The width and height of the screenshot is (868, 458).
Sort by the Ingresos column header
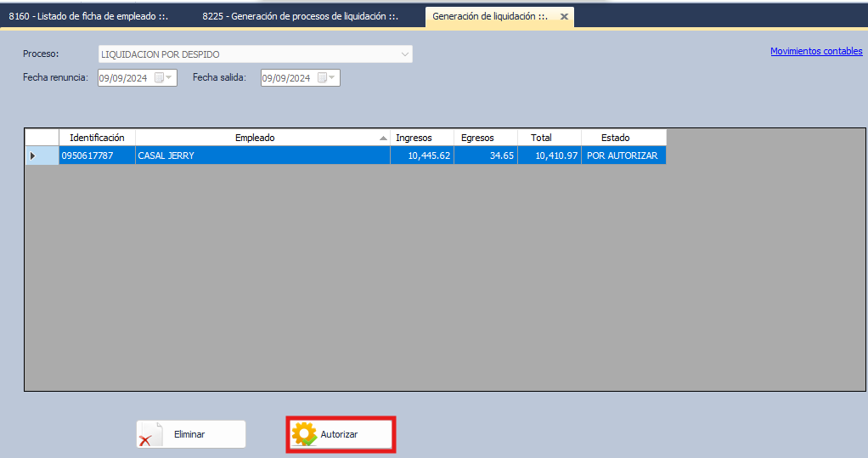pyautogui.click(x=414, y=138)
